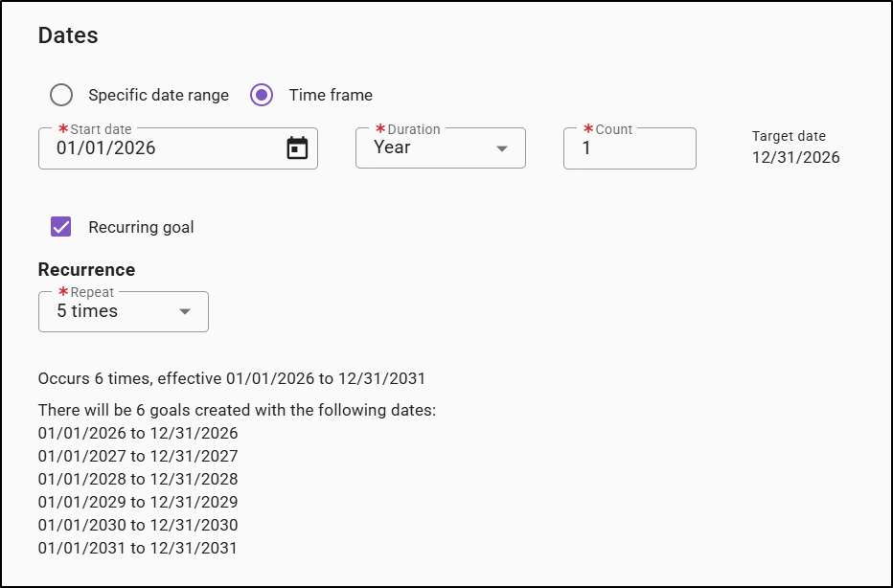Open the Duration dropdown showing Year
The width and height of the screenshot is (893, 588).
coord(441,148)
